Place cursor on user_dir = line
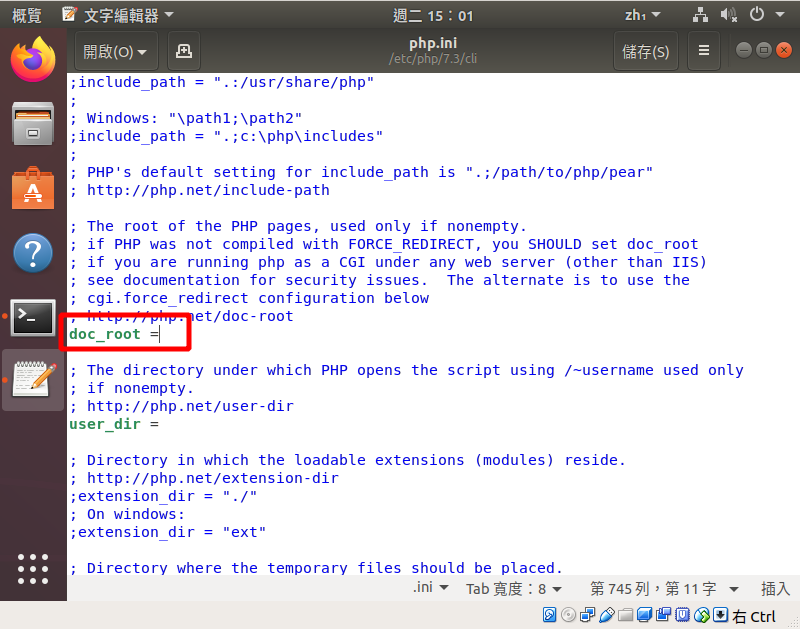This screenshot has height=629, width=800. (x=114, y=424)
